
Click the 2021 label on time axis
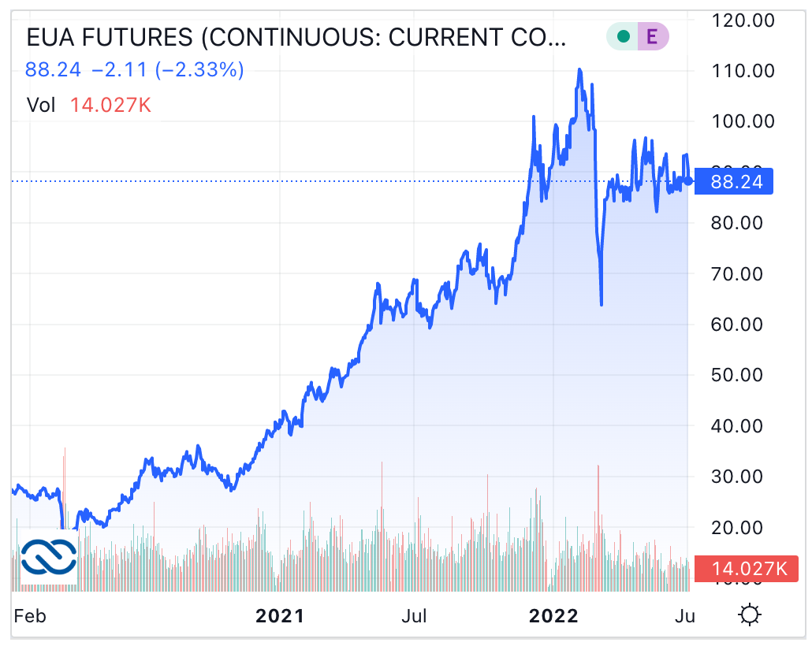[280, 615]
